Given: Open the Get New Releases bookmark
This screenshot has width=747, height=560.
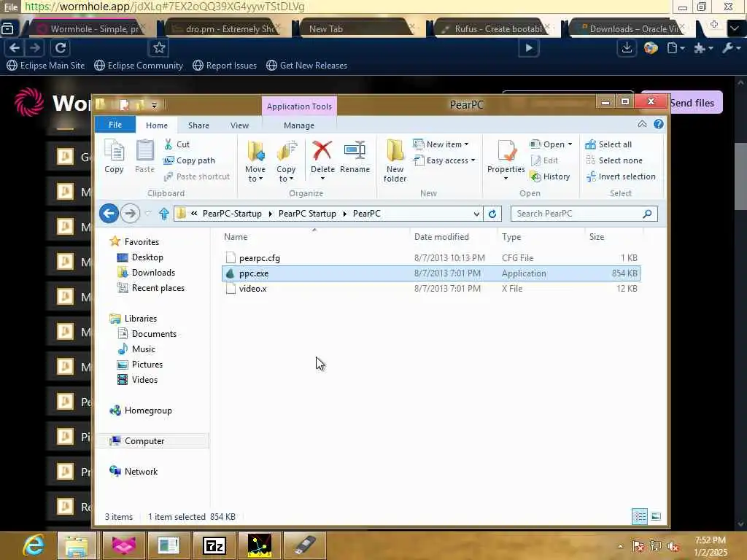Looking at the screenshot, I should 307,66.
